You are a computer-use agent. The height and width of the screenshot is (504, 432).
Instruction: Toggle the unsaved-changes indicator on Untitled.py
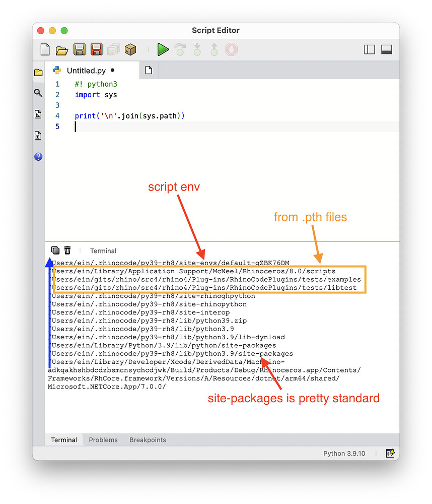click(x=113, y=70)
